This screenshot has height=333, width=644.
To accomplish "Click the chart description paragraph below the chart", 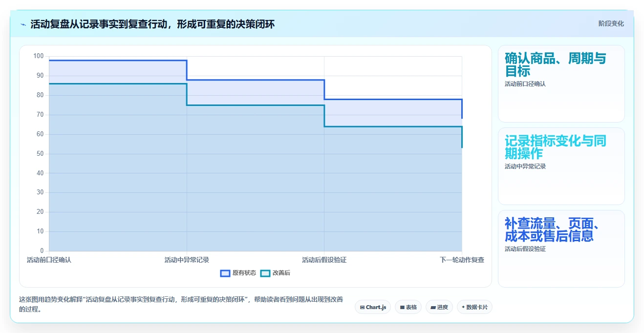I will tap(182, 304).
